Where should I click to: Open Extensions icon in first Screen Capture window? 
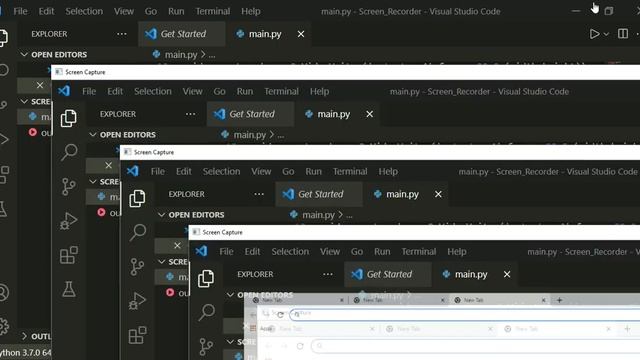pos(69,255)
